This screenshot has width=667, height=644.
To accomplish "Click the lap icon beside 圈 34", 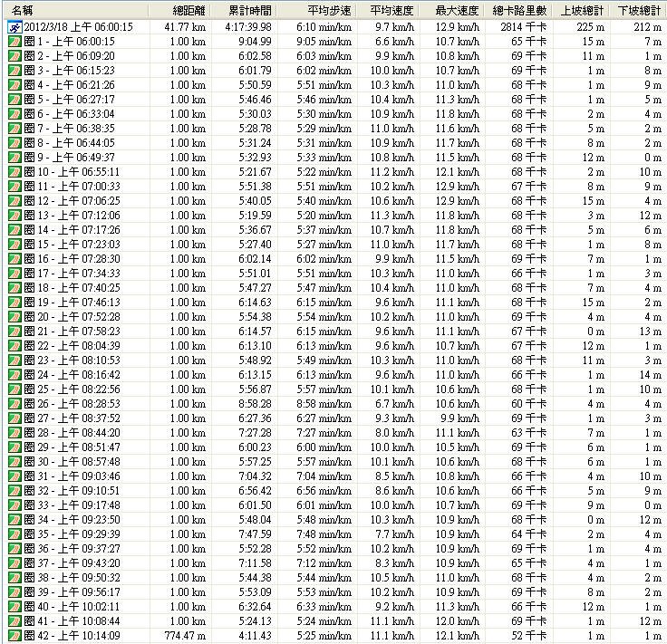I will pos(14,520).
